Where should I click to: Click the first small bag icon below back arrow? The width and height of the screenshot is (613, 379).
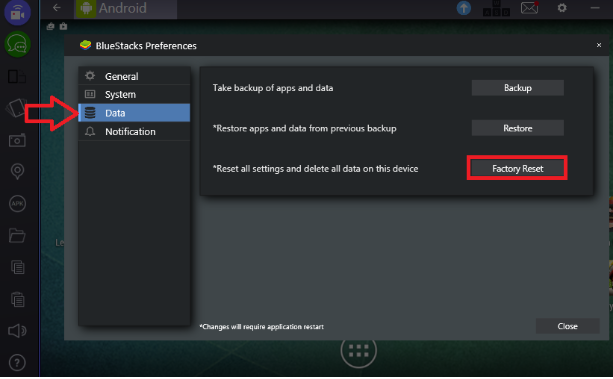[50, 26]
